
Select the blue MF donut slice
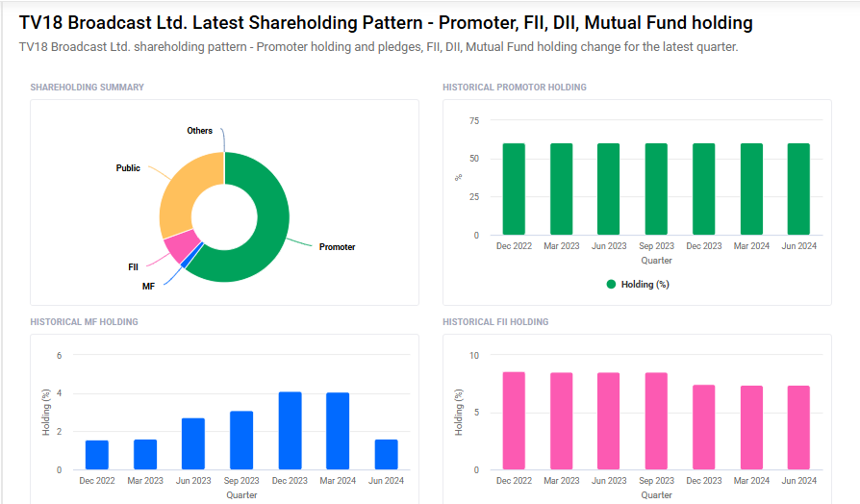point(192,256)
